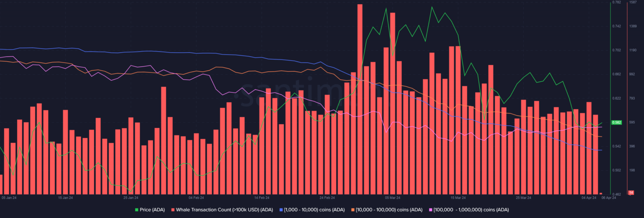This screenshot has height=218, width=644.
Task: Click the green 0.582 current price tag
Action: coord(617,122)
